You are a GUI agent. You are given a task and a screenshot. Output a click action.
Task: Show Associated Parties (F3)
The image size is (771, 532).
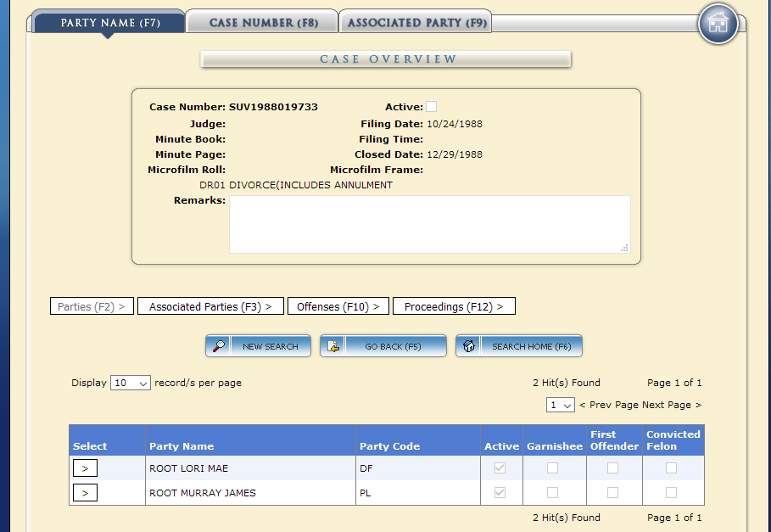210,306
